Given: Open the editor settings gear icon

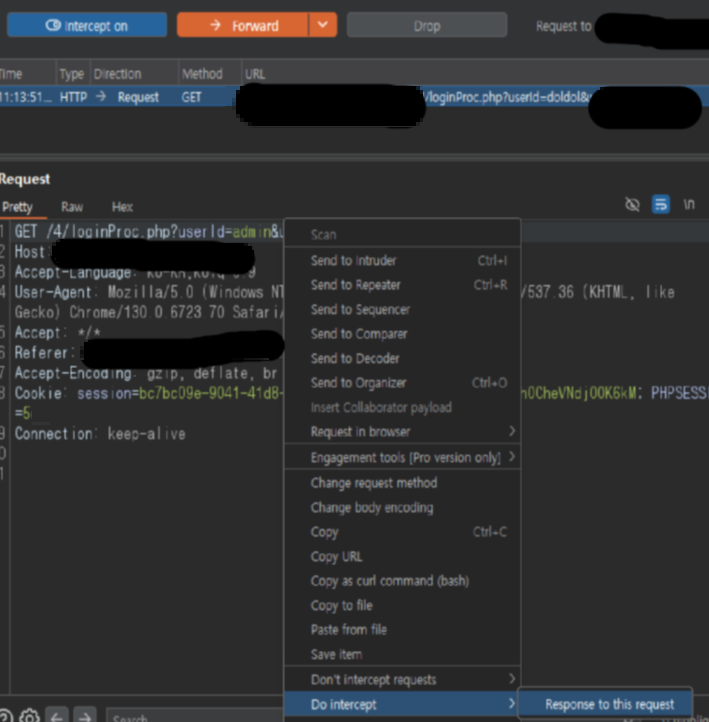Looking at the screenshot, I should point(29,716).
